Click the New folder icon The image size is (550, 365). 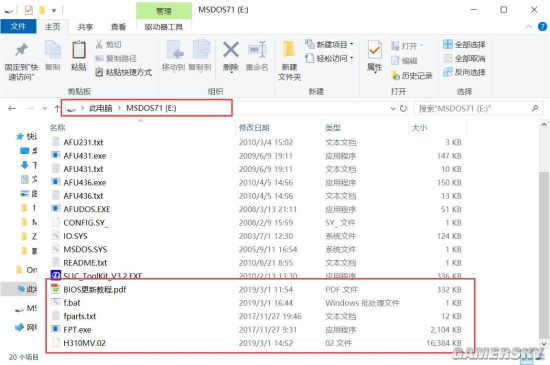[289, 49]
